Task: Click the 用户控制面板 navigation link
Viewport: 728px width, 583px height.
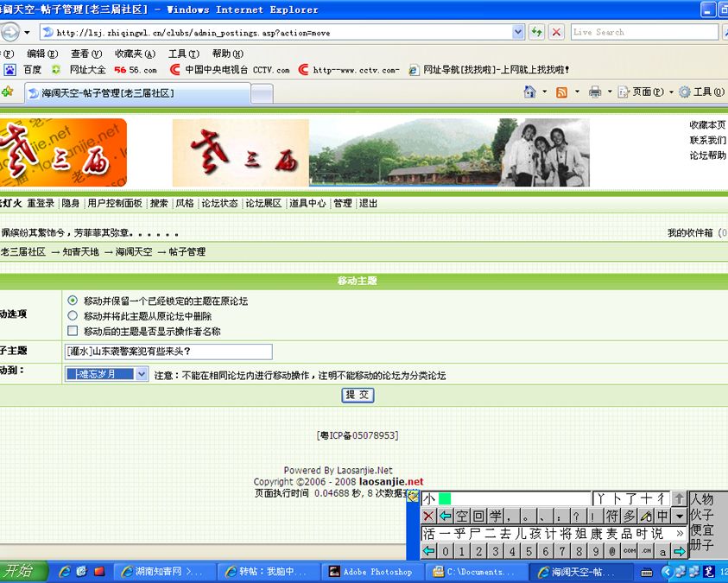Action: (115, 204)
